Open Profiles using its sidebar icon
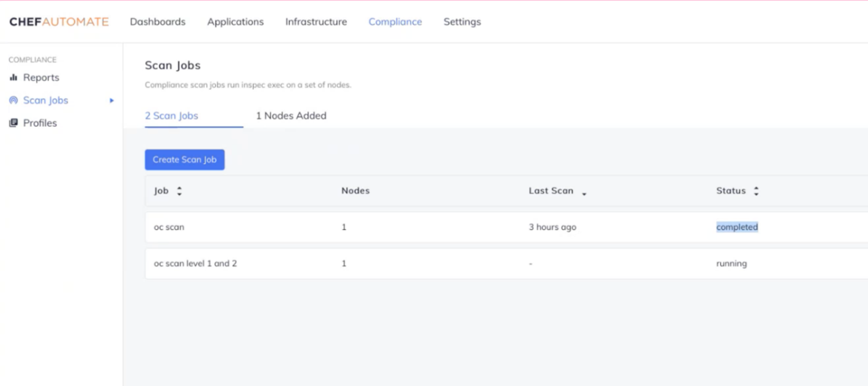The image size is (868, 386). click(13, 123)
